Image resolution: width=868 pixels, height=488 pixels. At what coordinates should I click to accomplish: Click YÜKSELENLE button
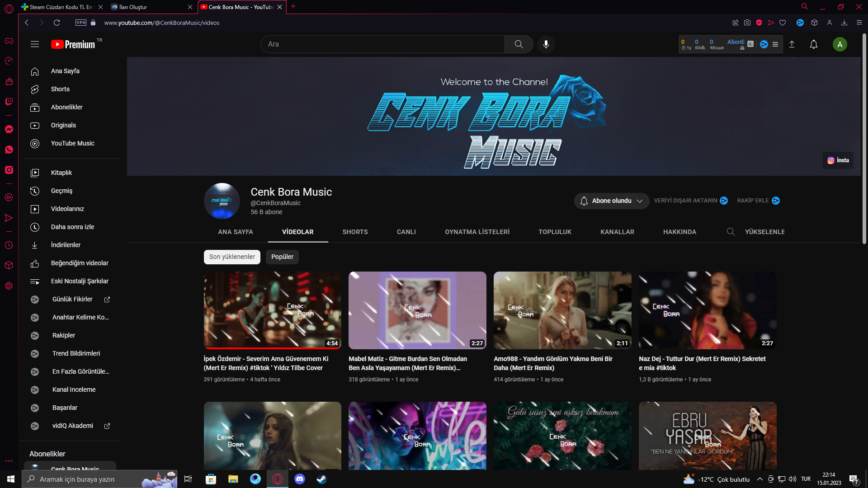(x=764, y=232)
